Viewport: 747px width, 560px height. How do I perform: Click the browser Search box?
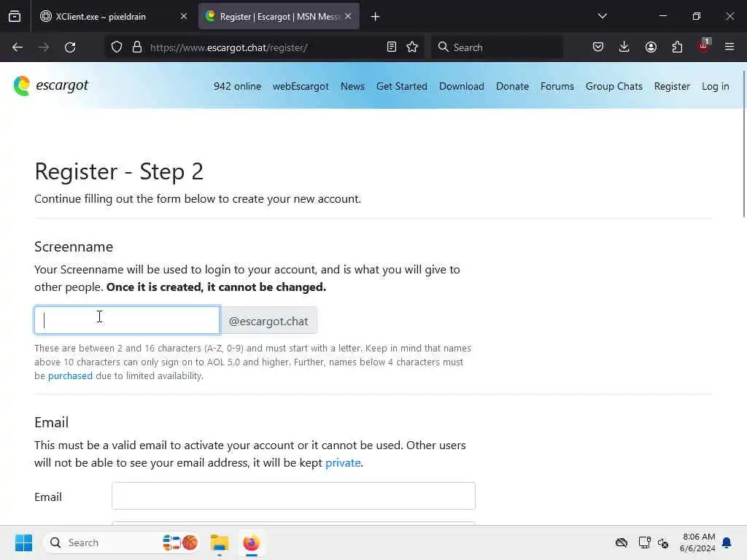[x=497, y=47]
